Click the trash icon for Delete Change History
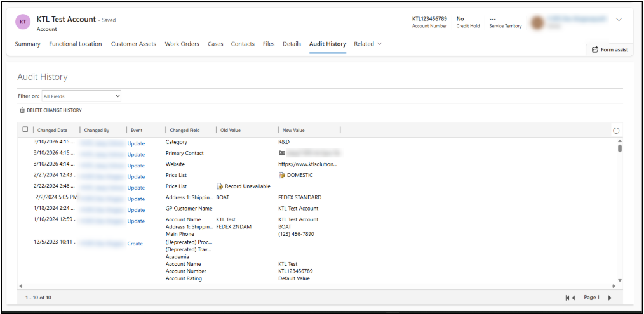Screen dimensions: 644x314 [22, 110]
